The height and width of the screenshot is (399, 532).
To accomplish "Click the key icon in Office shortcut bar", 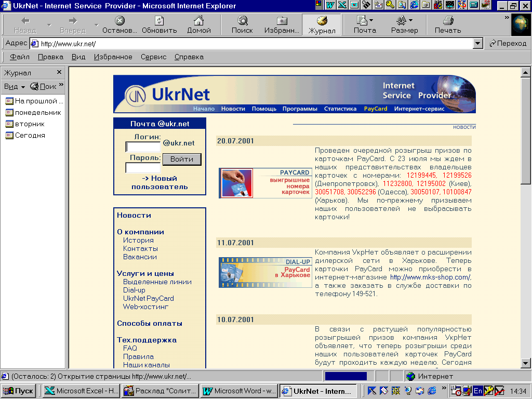I will [x=390, y=5].
